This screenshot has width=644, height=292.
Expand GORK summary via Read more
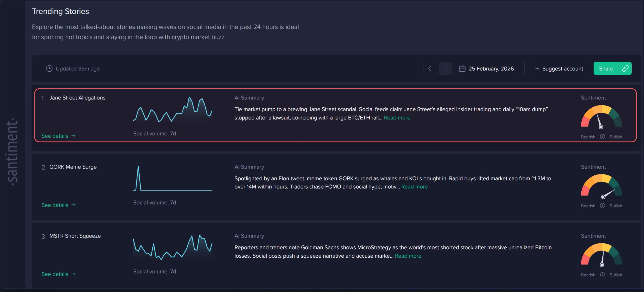(x=414, y=187)
